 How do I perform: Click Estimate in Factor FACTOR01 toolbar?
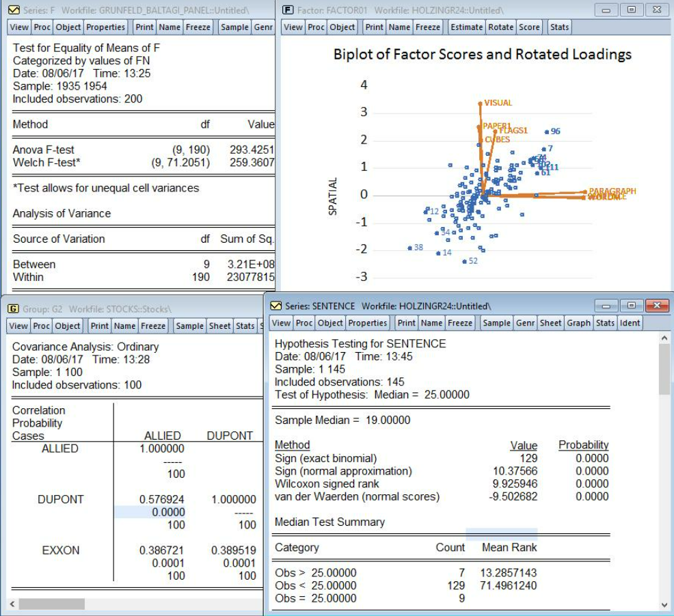point(466,27)
